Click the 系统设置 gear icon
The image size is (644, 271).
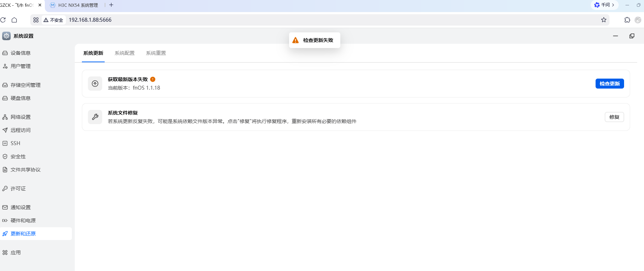point(6,36)
